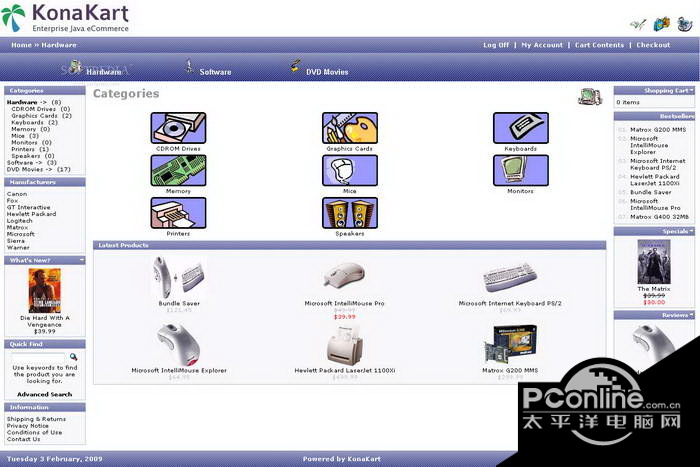Click the shopping cart icon in header

[x=661, y=24]
